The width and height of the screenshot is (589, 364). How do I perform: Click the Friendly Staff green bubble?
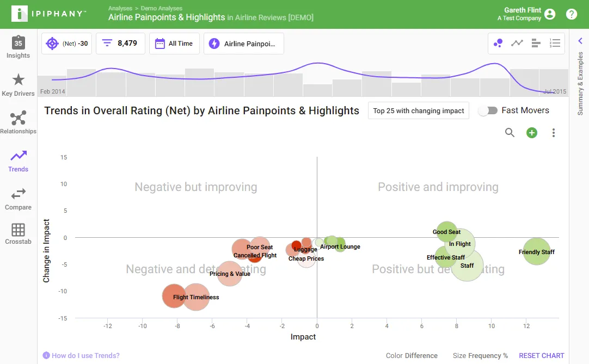[536, 252]
